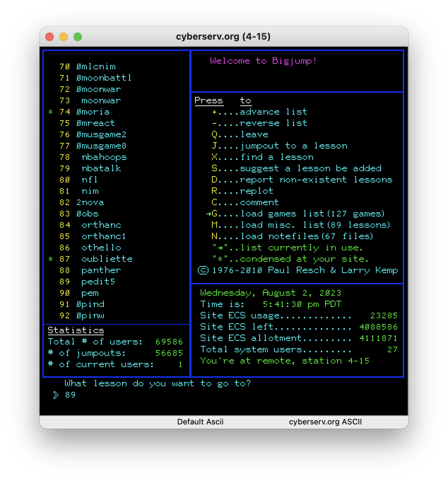
Task: Click 'D....report non-existent lessons'
Action: tap(302, 180)
